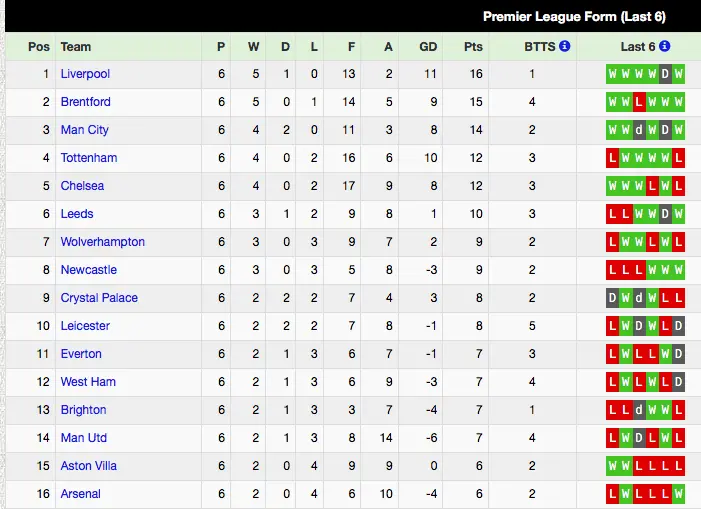Click Arsenal's last green win badge
Image resolution: width=701 pixels, height=509 pixels.
(678, 494)
